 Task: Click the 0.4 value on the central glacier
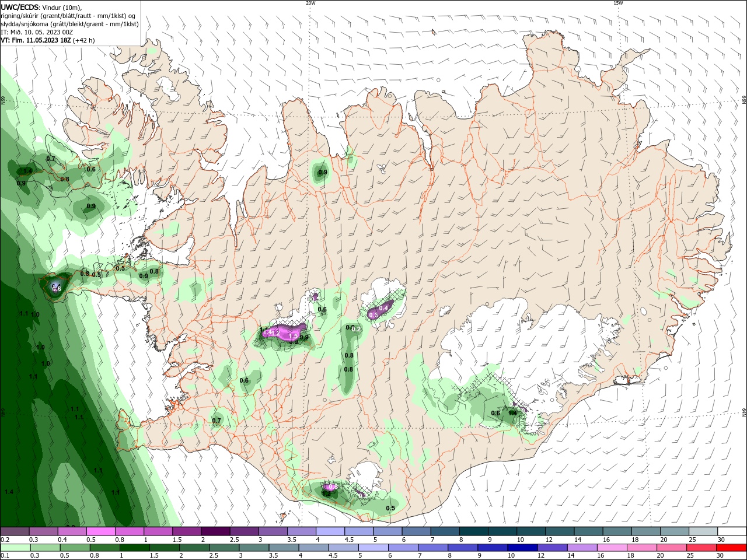click(x=384, y=308)
